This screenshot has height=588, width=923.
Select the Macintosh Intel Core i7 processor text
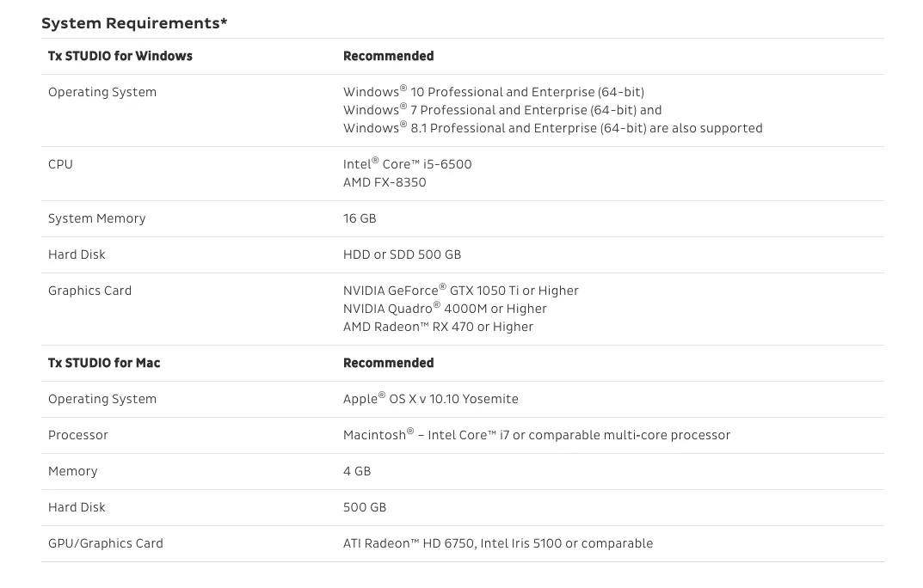pyautogui.click(x=537, y=435)
